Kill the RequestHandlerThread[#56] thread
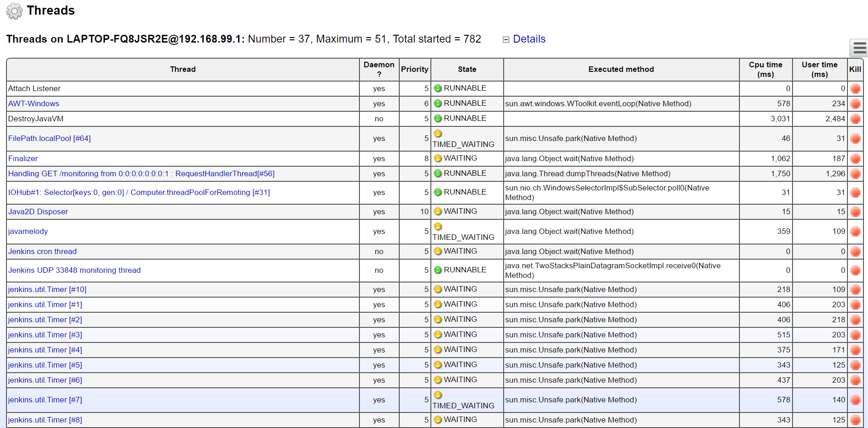Image resolution: width=868 pixels, height=428 pixels. click(x=855, y=174)
